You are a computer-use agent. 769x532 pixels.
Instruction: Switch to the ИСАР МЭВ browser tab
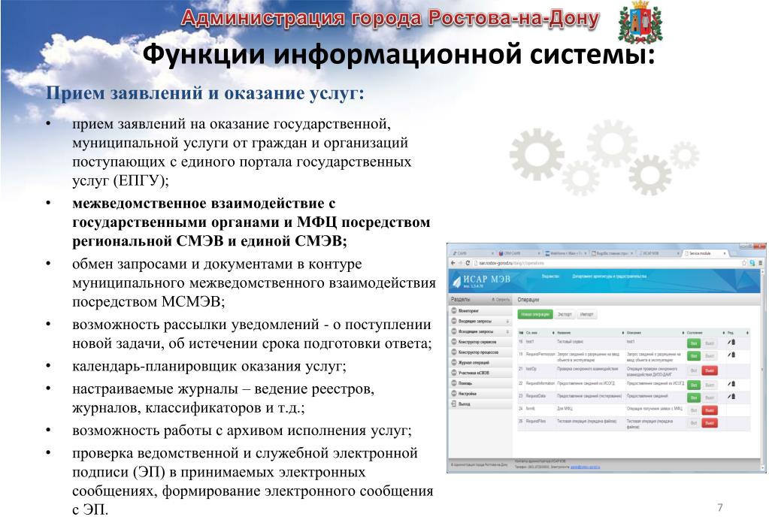pos(657,253)
